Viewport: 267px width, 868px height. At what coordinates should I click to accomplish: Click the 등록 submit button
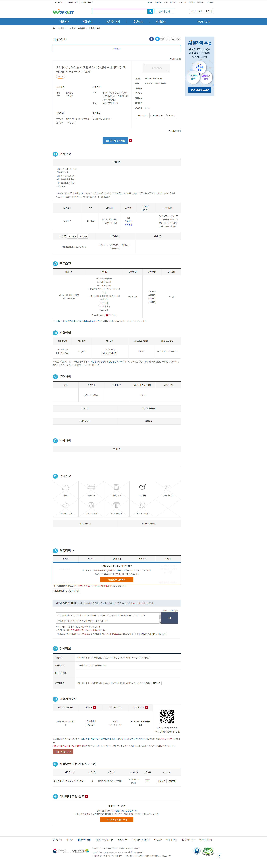point(169,618)
